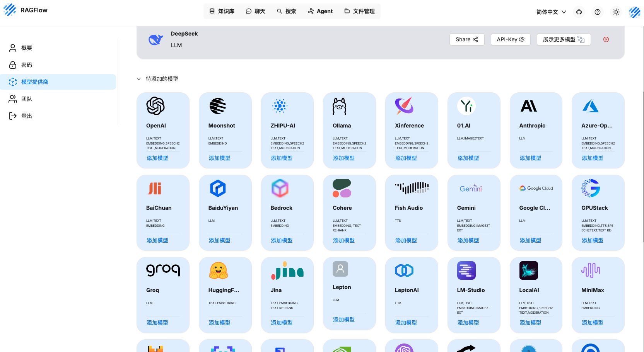Image resolution: width=644 pixels, height=352 pixels.
Task: Click 添加模型 under Moonshot
Action: tap(220, 158)
